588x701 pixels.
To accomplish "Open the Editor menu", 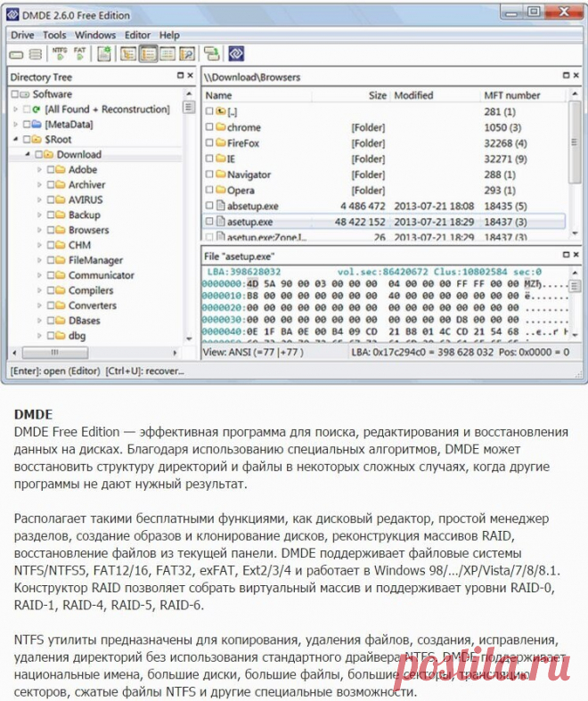I will tap(137, 35).
